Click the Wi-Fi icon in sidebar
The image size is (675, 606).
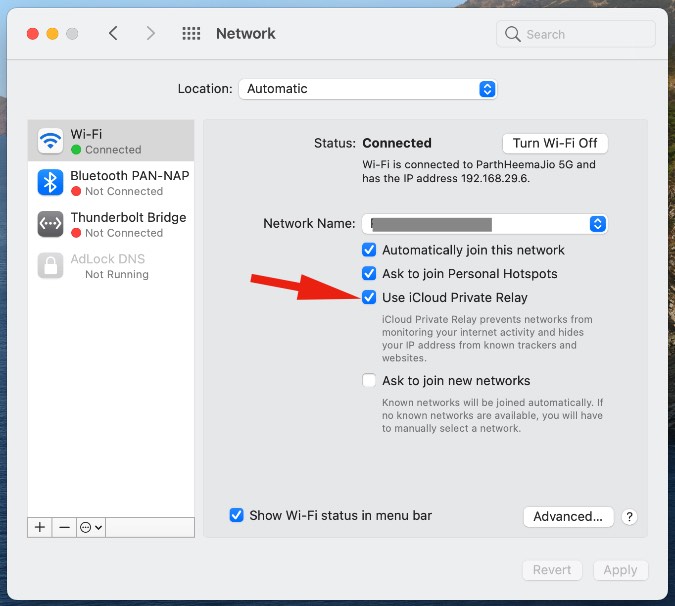pos(50,141)
